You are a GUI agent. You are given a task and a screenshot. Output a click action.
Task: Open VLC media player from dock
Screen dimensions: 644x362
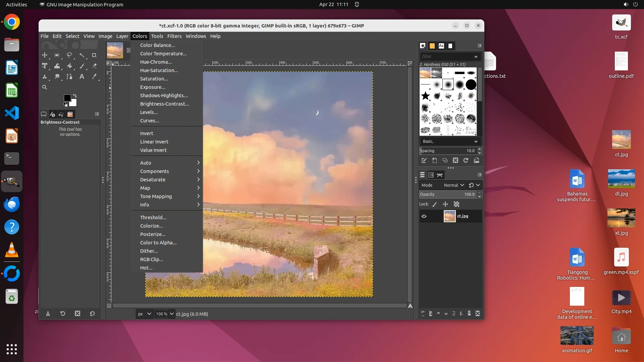pyautogui.click(x=12, y=250)
